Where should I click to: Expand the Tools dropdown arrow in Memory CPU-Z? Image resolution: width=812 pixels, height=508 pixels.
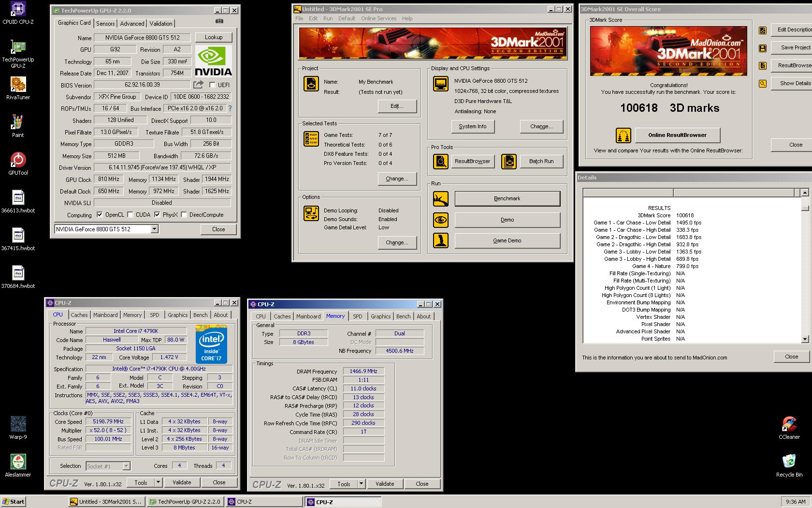click(x=361, y=484)
